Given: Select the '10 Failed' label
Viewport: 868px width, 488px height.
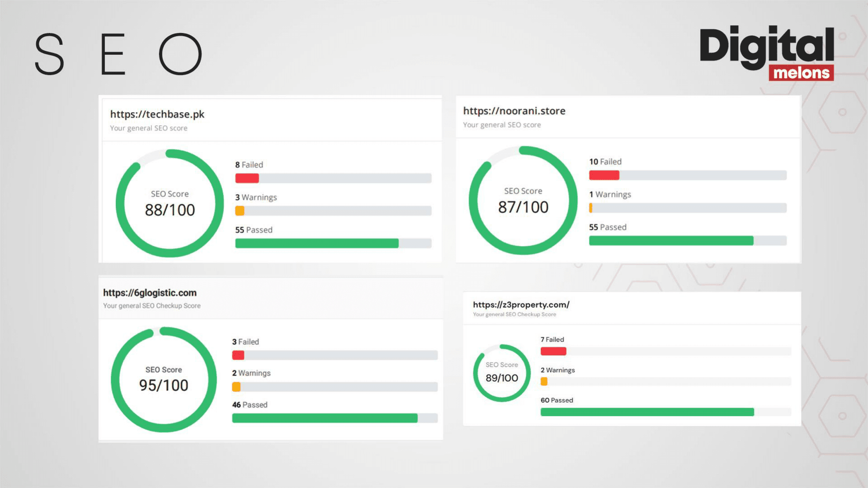Looking at the screenshot, I should (x=605, y=162).
